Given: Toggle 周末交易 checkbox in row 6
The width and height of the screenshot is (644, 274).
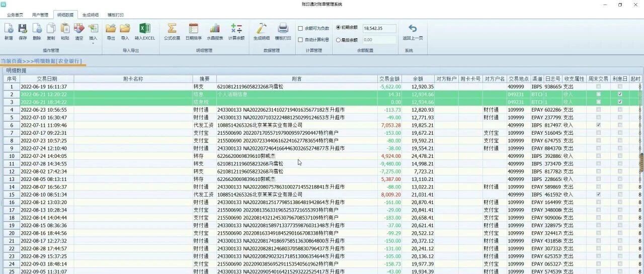Looking at the screenshot, I should point(598,125).
